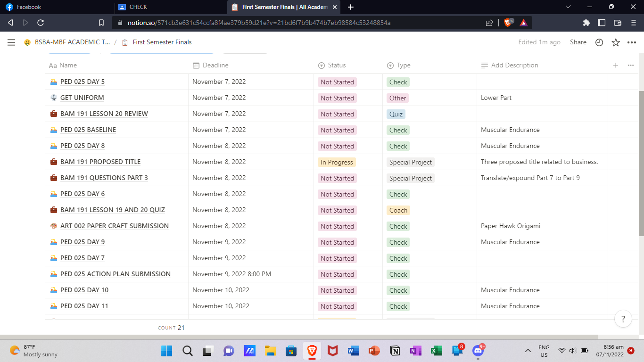Viewport: 644px width, 362px height.
Task: Favorite this page with the star icon
Action: pyautogui.click(x=616, y=42)
